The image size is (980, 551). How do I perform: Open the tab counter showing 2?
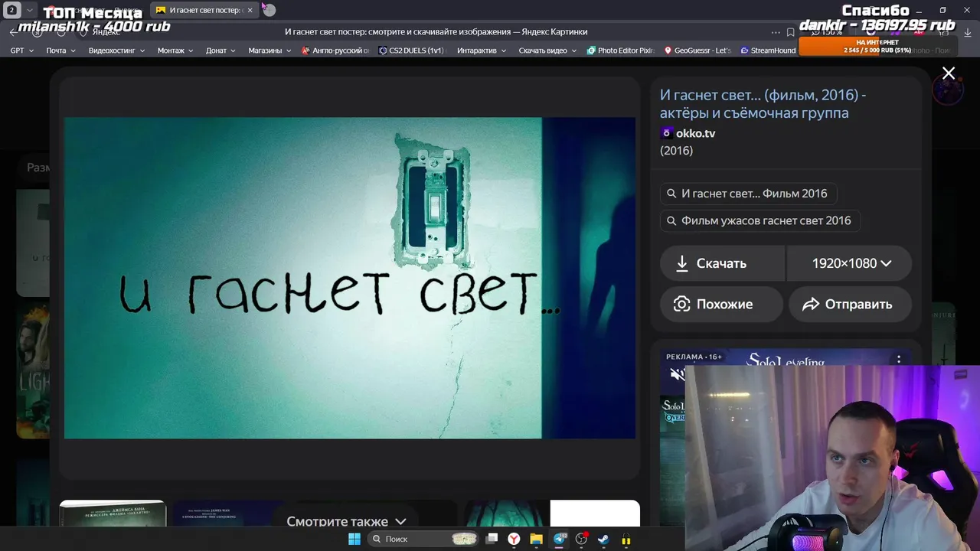[11, 10]
